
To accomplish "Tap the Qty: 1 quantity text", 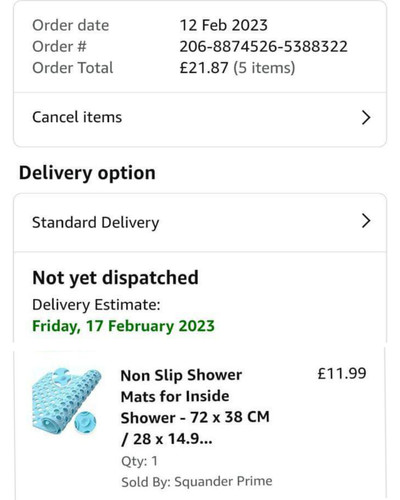I will [139, 461].
